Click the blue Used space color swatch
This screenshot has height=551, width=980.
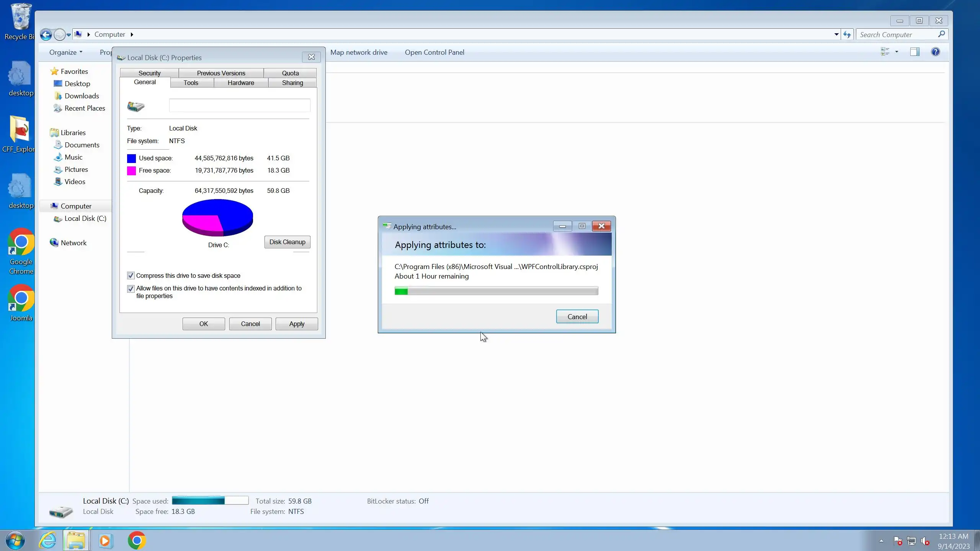pyautogui.click(x=131, y=158)
